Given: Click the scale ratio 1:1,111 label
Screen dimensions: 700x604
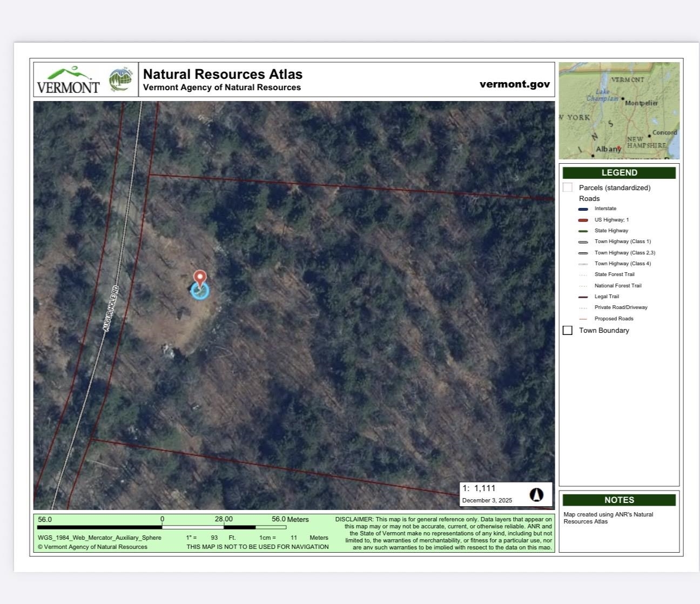Looking at the screenshot, I should (x=480, y=488).
